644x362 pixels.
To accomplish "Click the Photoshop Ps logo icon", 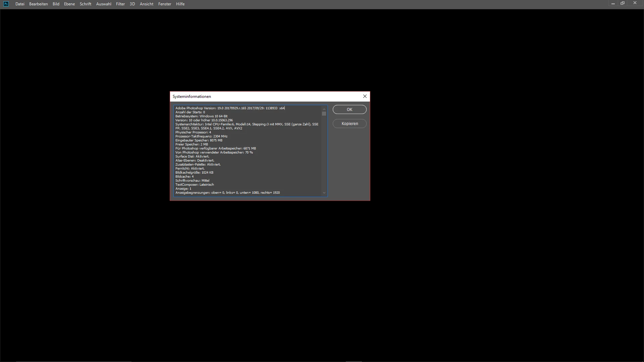I will click(6, 4).
